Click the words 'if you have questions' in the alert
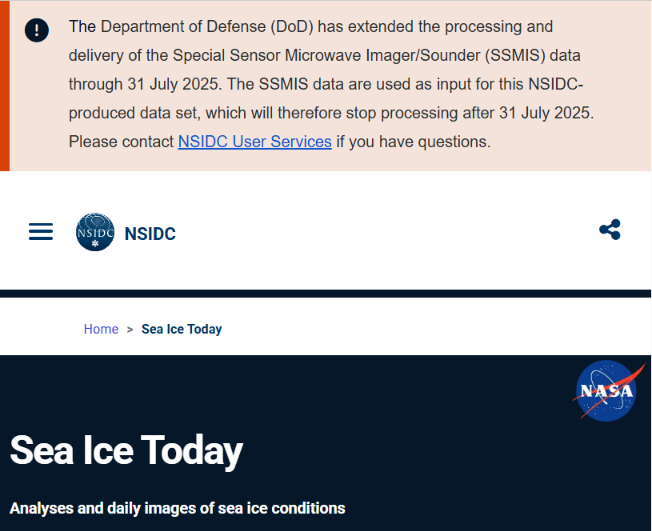 [413, 142]
